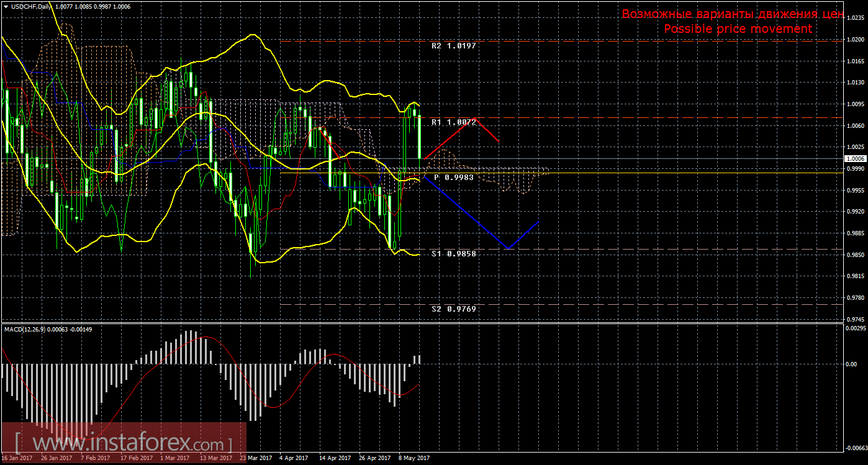Click the 0.9745 price axis level
Image resolution: width=868 pixels, height=465 pixels.
click(x=855, y=319)
